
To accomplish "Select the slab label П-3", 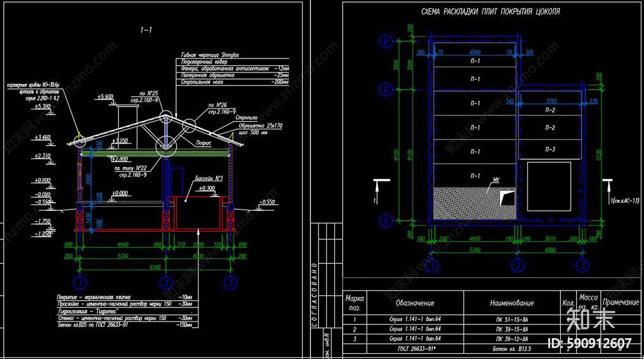I will point(550,149).
